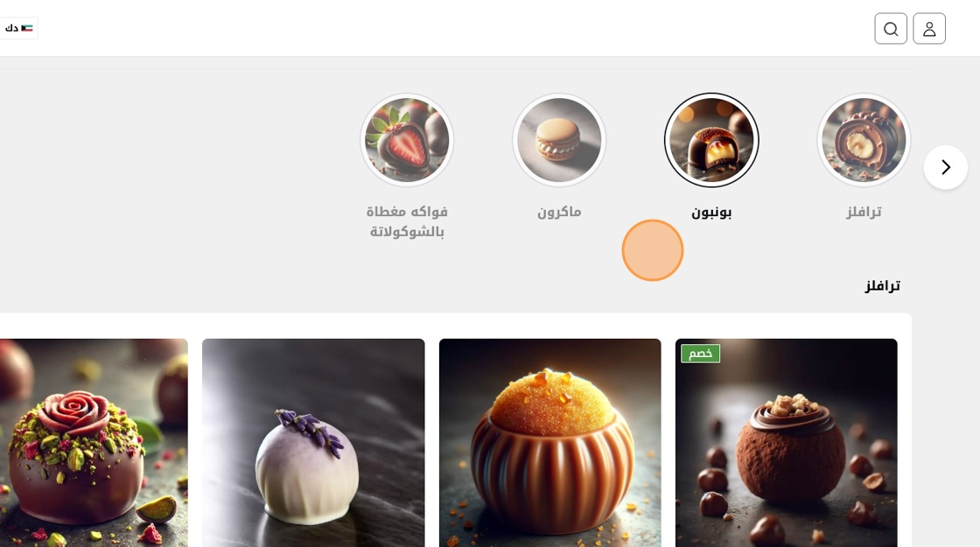Open the search magnifier icon
980x547 pixels.
click(x=891, y=29)
